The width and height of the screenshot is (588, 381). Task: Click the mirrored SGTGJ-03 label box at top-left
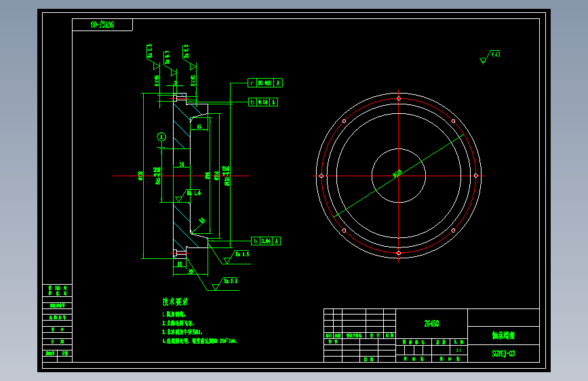pos(102,25)
